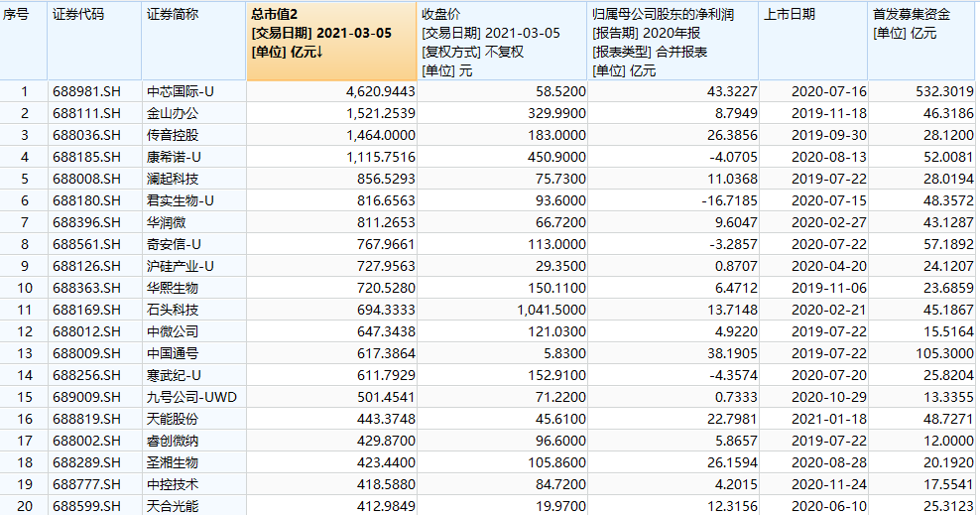The height and width of the screenshot is (515, 980).
Task: Click net profit value 26.1594
Action: pos(732,463)
